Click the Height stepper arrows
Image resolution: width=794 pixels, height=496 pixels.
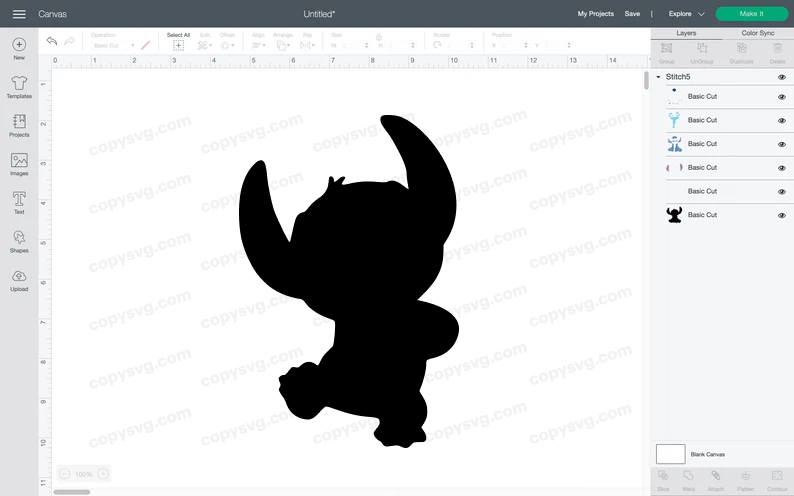(413, 45)
